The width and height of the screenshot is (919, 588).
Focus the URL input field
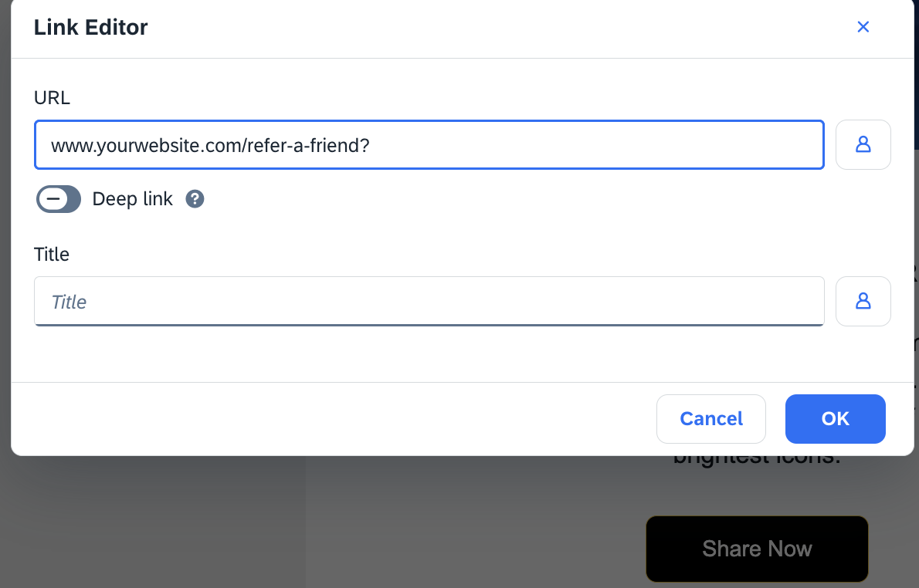coord(429,144)
